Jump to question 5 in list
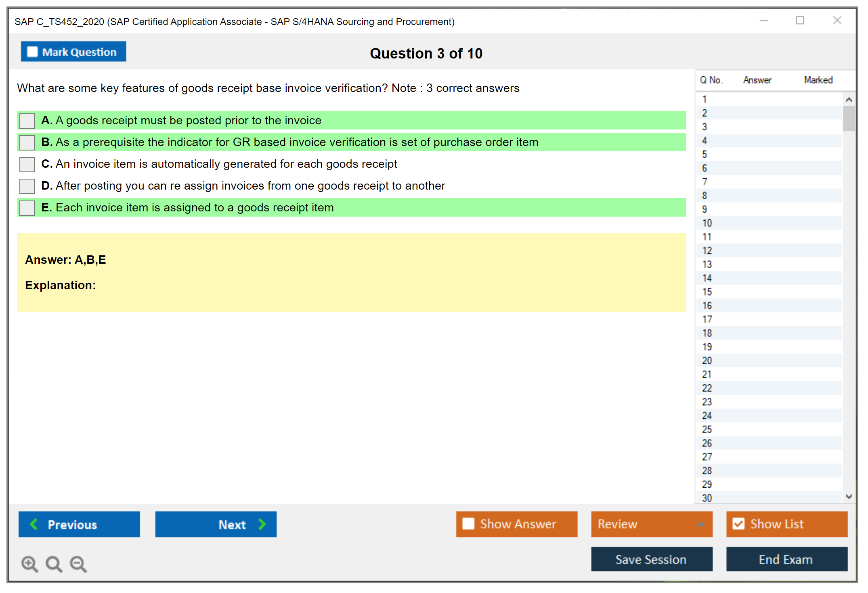This screenshot has width=868, height=593. click(x=705, y=155)
